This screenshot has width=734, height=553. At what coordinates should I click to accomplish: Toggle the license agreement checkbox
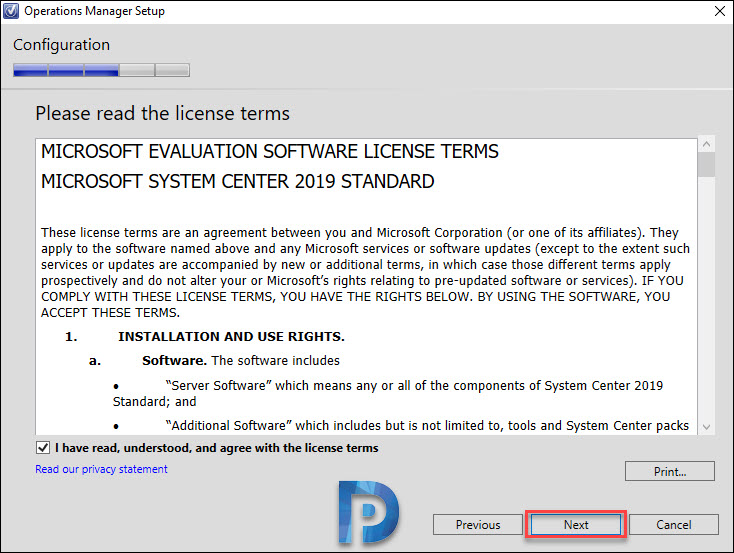pos(43,448)
